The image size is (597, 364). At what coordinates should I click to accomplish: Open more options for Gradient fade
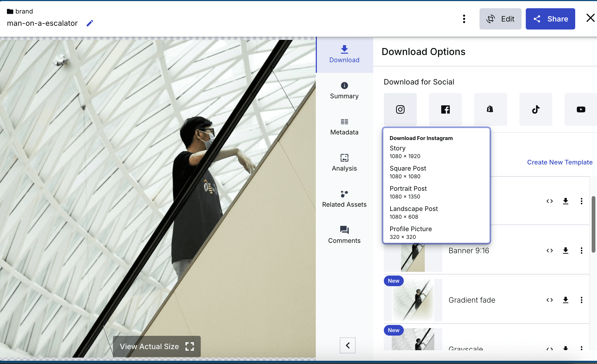click(582, 300)
